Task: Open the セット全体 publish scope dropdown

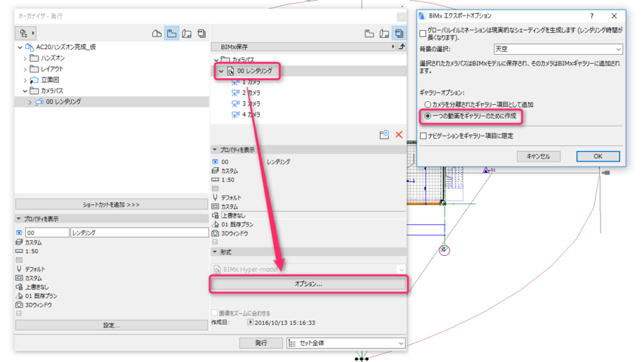Action: coord(346,343)
